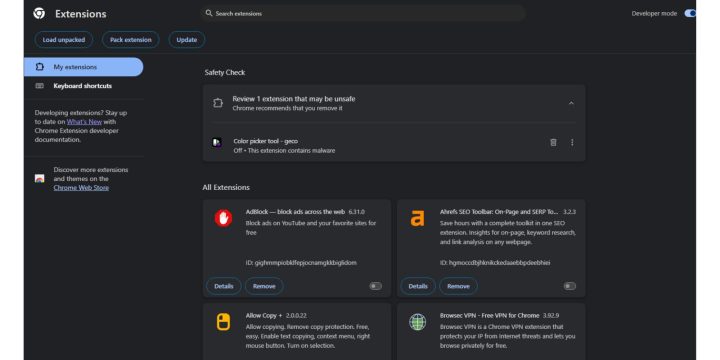Click the My extensions puzzle icon
The image size is (720, 360).
40,67
